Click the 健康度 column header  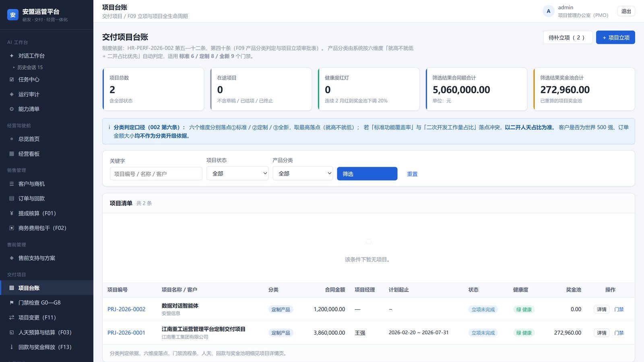[x=521, y=290]
